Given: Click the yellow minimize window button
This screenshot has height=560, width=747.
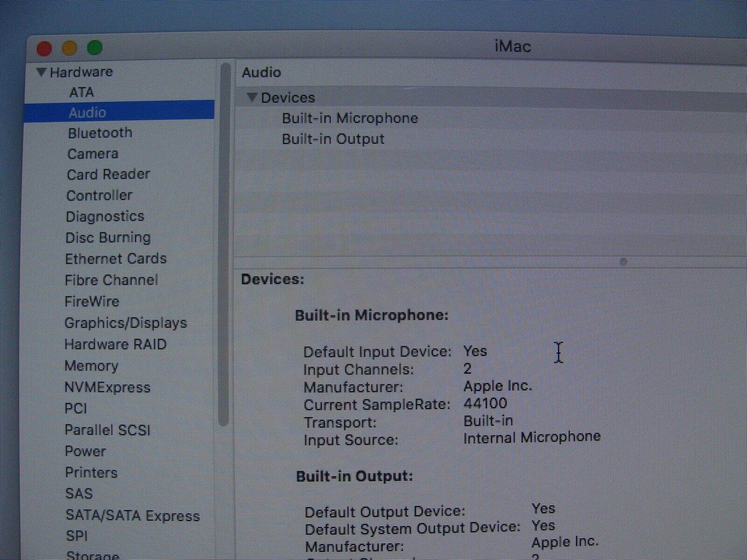Looking at the screenshot, I should 70,48.
